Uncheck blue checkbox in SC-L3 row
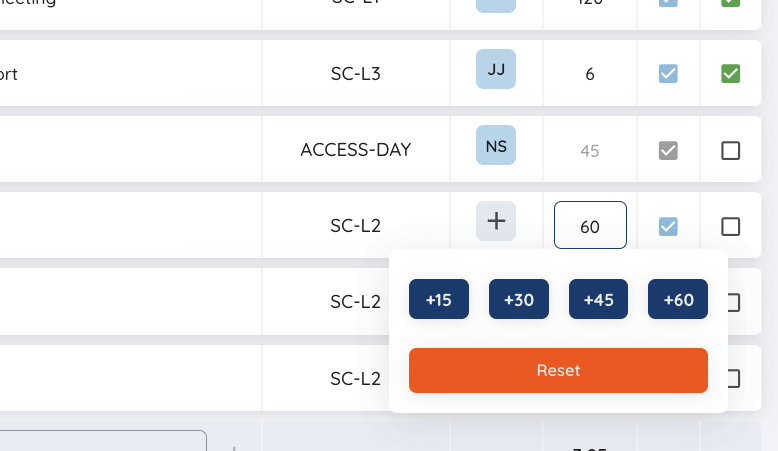 point(668,73)
